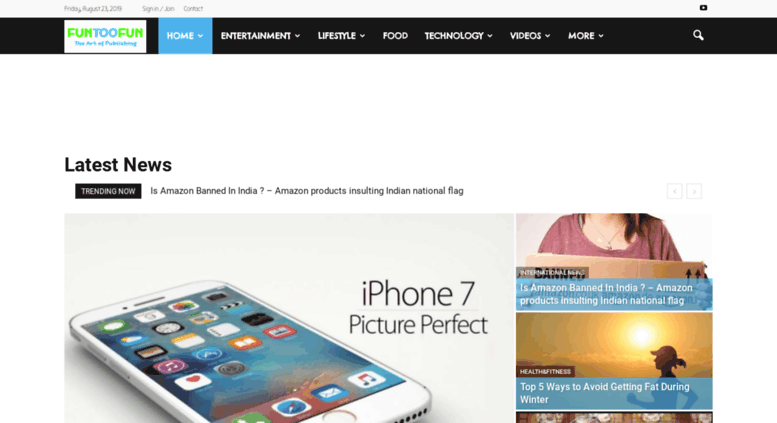Open trending Amazon banned headline
The height and width of the screenshot is (423, 777).
307,191
